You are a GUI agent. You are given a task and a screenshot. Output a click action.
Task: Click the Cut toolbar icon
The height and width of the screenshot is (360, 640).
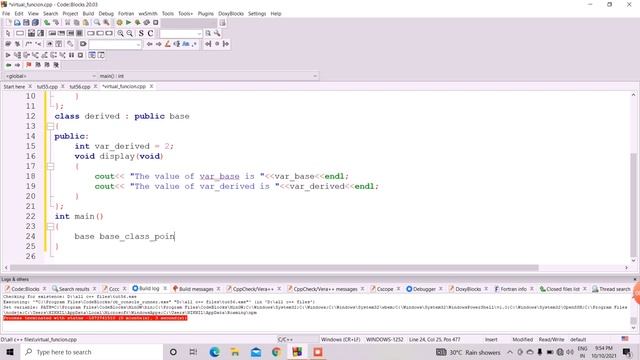[68, 23]
